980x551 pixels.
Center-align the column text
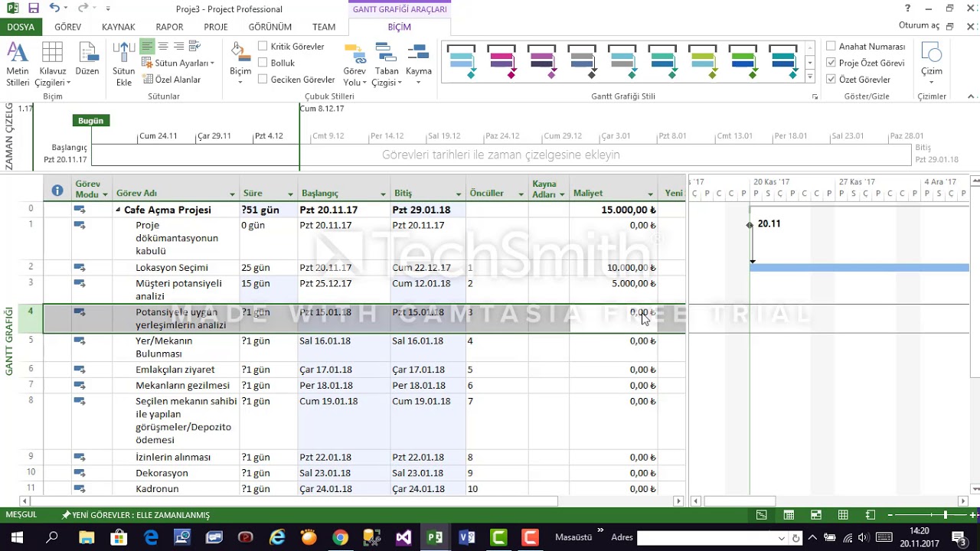(x=163, y=47)
